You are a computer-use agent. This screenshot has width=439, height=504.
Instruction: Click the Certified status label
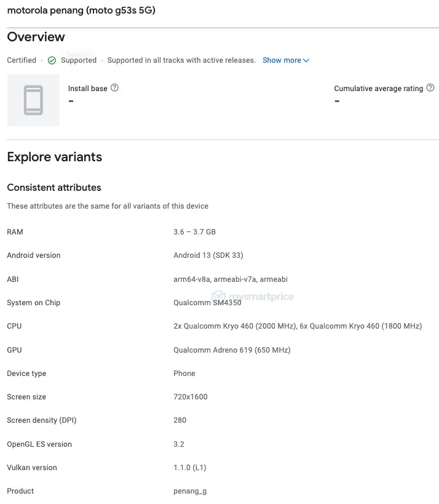coord(22,60)
